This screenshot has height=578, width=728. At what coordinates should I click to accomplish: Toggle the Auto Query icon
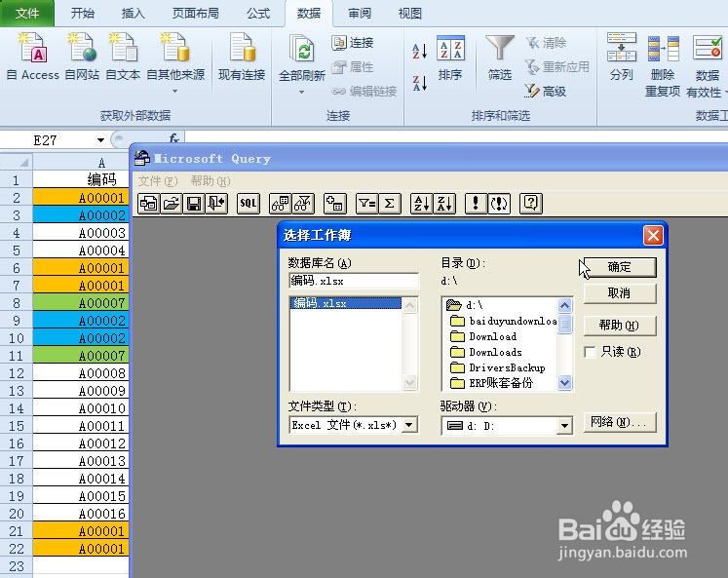pos(499,204)
